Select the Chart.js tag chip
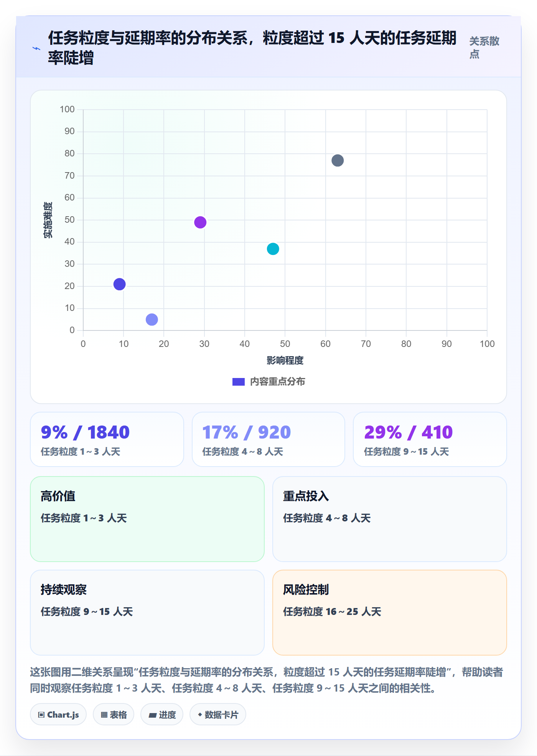 coord(58,715)
